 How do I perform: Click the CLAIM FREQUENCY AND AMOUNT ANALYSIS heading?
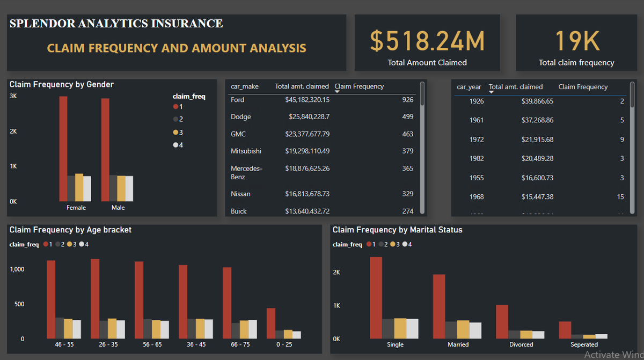(x=177, y=48)
